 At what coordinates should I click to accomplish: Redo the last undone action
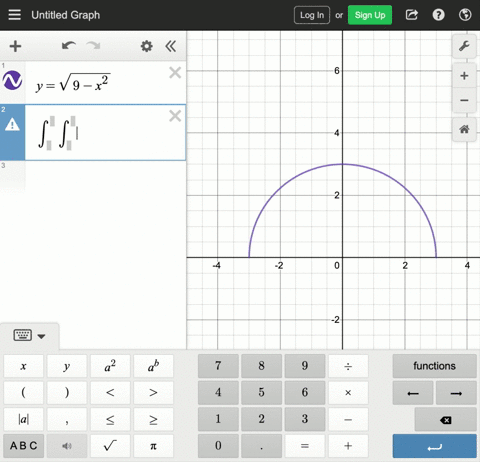click(93, 46)
